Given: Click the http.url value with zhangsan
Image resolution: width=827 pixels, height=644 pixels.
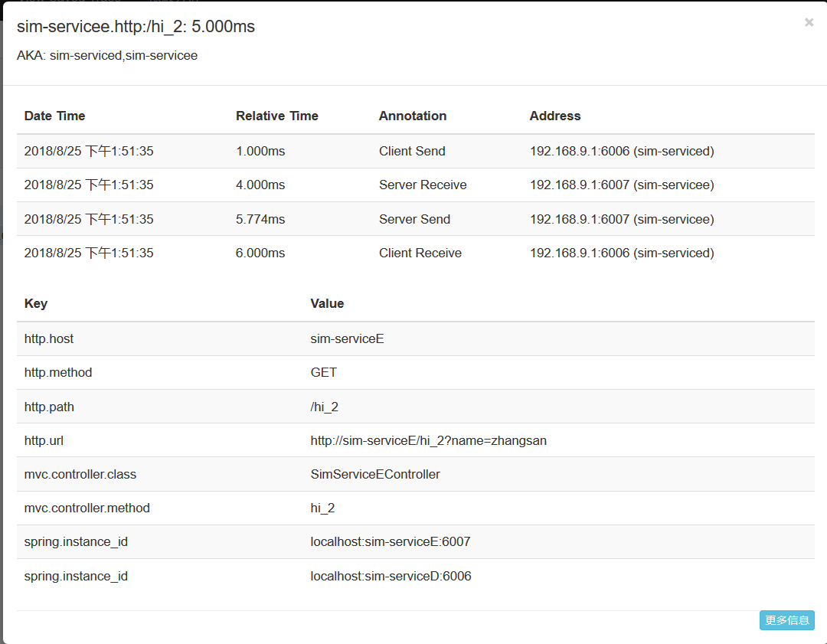Looking at the screenshot, I should click(428, 441).
